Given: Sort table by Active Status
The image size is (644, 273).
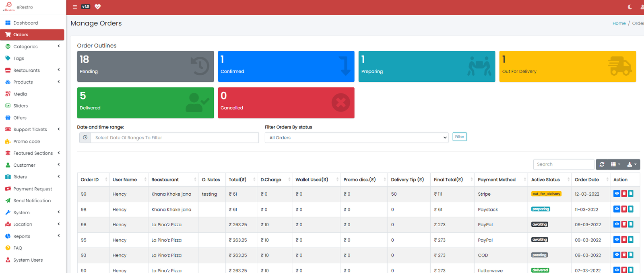Looking at the screenshot, I should [x=549, y=180].
